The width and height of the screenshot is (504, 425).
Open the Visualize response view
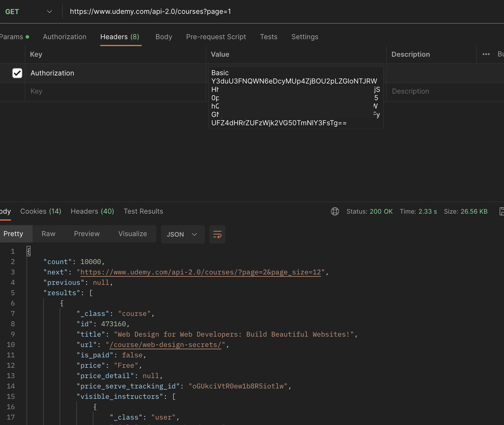tap(132, 234)
